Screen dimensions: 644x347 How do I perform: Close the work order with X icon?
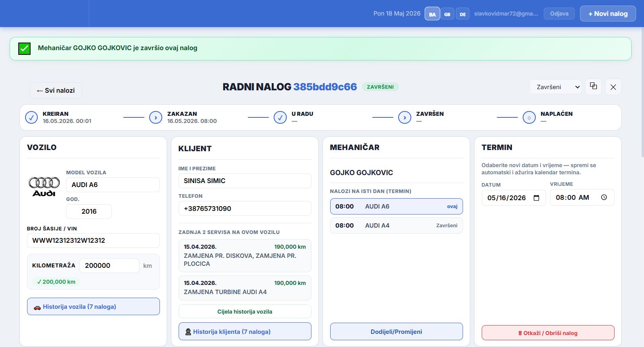(613, 87)
